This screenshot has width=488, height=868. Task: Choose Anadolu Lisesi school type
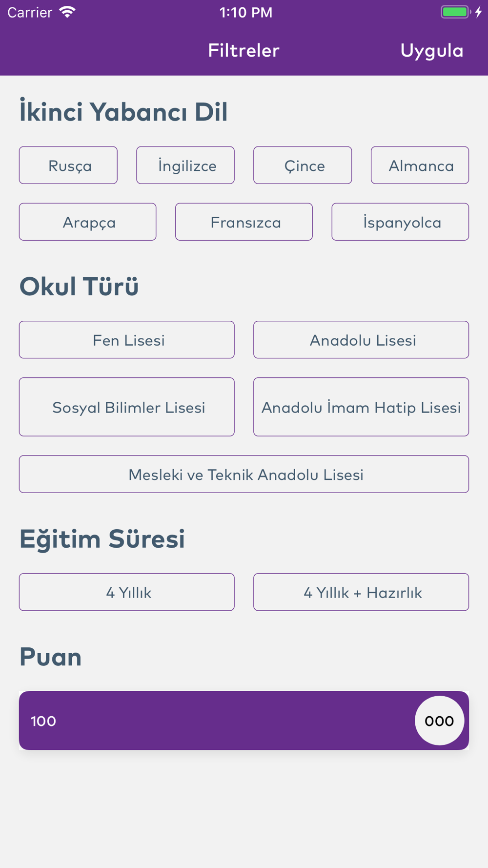click(x=361, y=340)
